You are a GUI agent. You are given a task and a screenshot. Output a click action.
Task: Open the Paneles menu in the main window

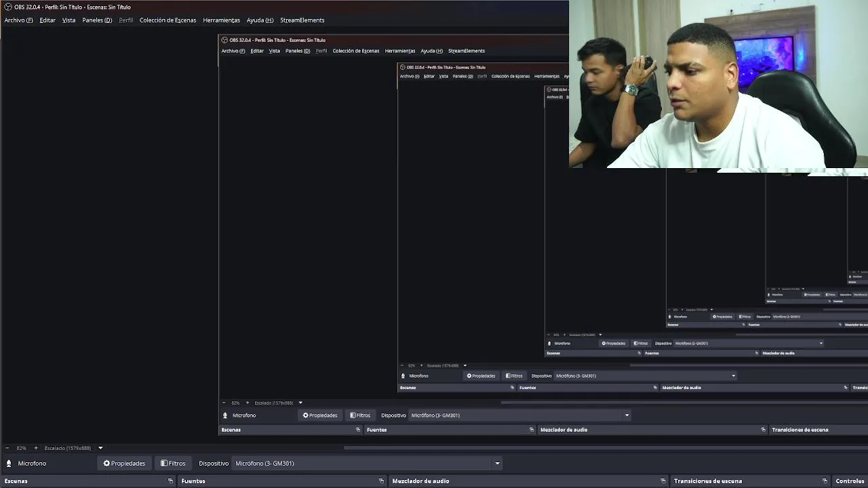(97, 20)
